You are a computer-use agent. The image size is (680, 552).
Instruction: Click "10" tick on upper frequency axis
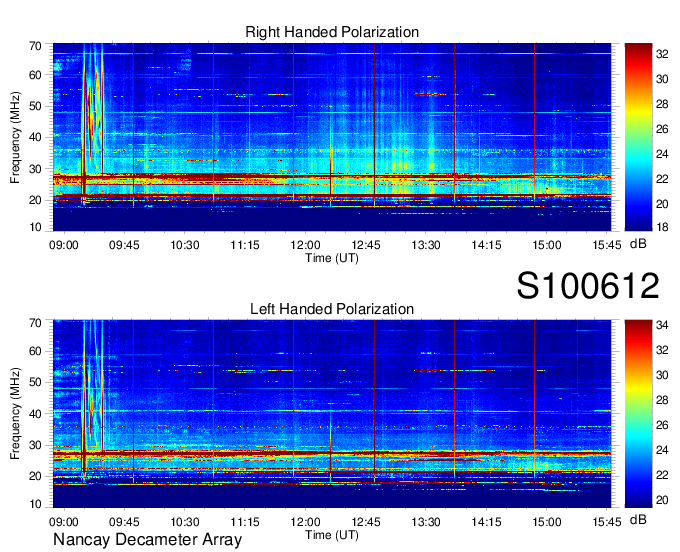(35, 227)
